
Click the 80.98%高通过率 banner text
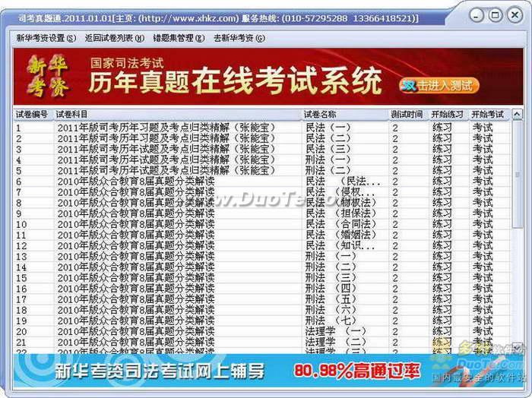(357, 371)
